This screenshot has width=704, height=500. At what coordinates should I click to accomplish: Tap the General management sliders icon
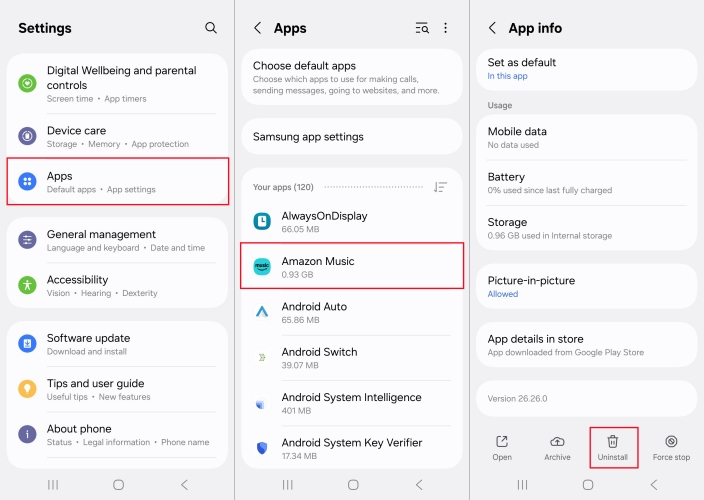pyautogui.click(x=27, y=240)
